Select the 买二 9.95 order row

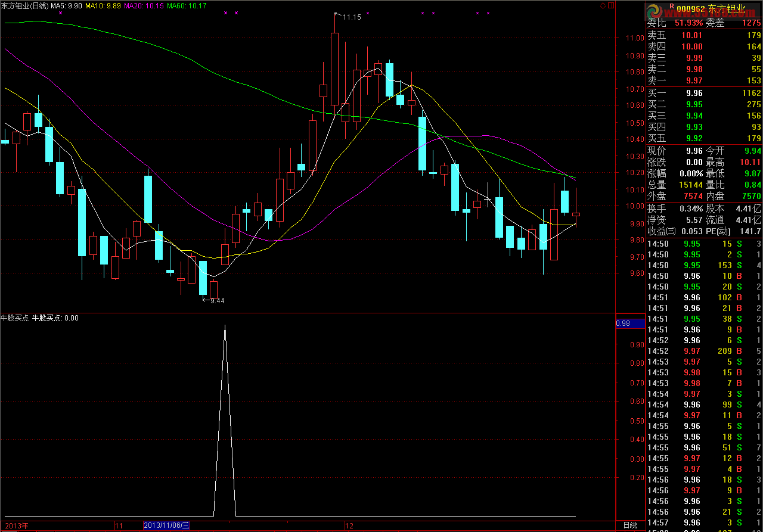pos(705,104)
